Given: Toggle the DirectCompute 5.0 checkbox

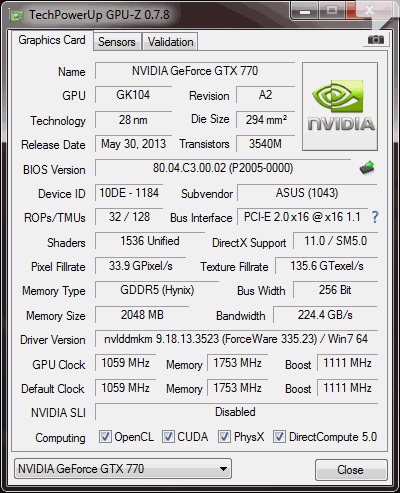Looking at the screenshot, I should coord(279,436).
